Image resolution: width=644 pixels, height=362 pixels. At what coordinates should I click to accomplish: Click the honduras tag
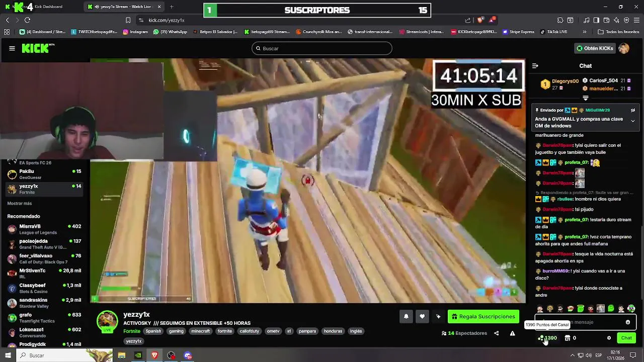point(333,331)
